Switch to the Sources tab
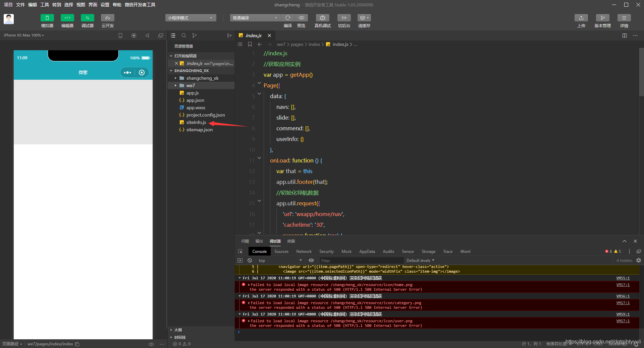 [281, 252]
